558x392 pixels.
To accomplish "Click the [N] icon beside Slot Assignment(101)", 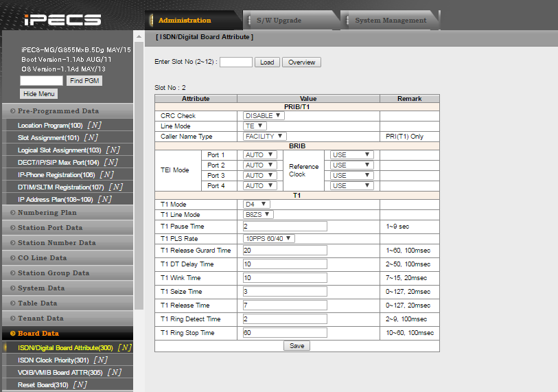I will click(x=91, y=137).
